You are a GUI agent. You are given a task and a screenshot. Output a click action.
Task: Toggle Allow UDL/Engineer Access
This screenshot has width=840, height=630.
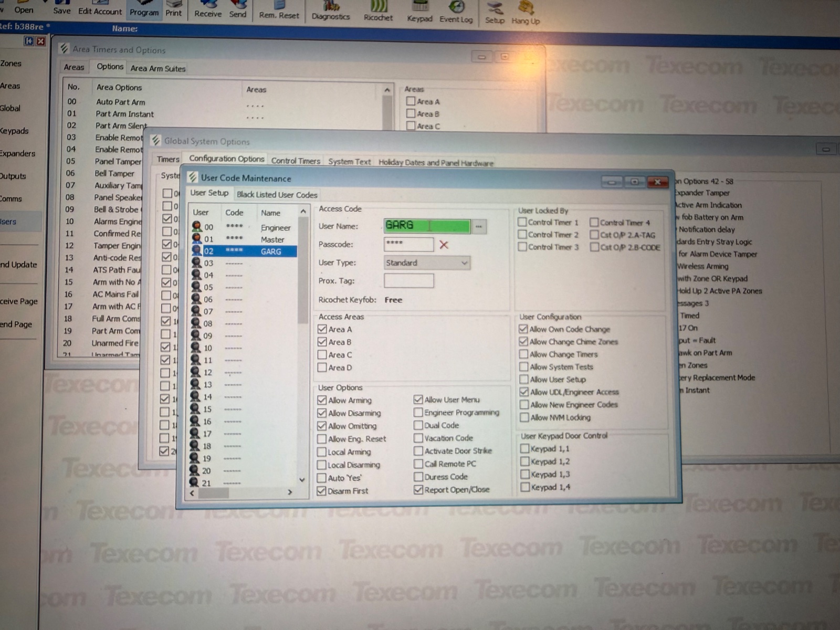tap(524, 392)
